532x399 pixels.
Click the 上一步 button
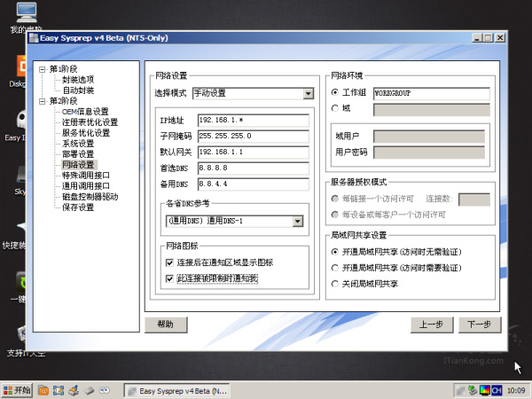point(432,325)
